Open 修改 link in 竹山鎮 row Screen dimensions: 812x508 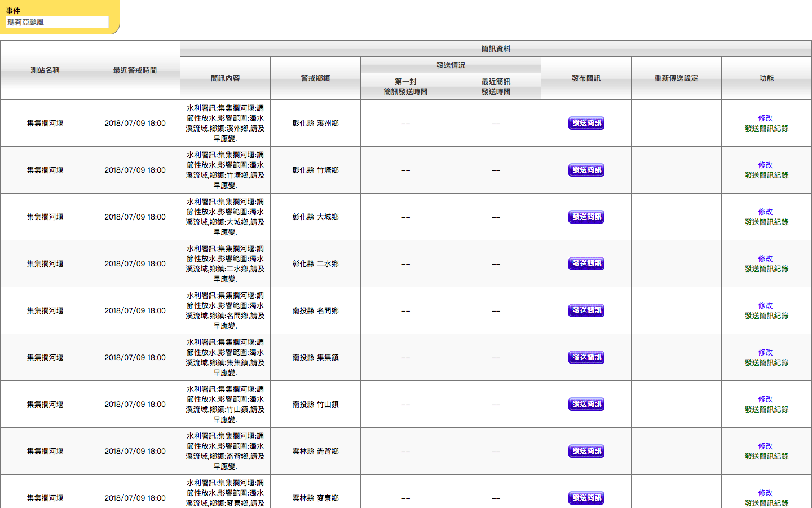(x=765, y=399)
